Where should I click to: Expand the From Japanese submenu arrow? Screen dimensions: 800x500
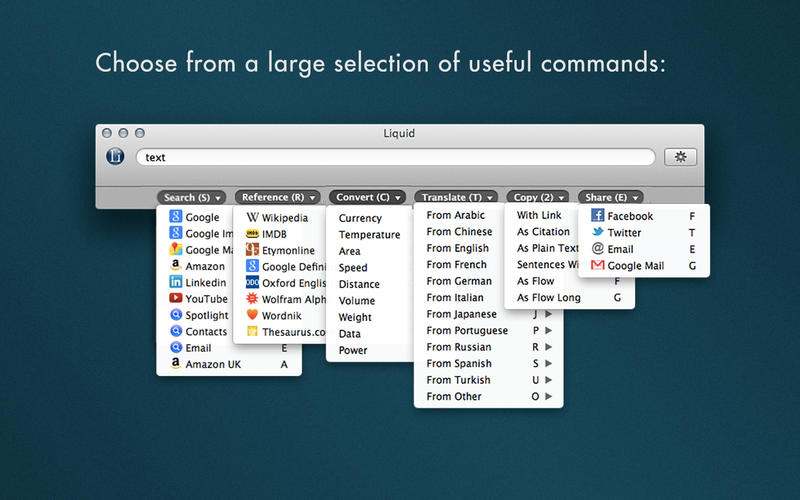[549, 314]
